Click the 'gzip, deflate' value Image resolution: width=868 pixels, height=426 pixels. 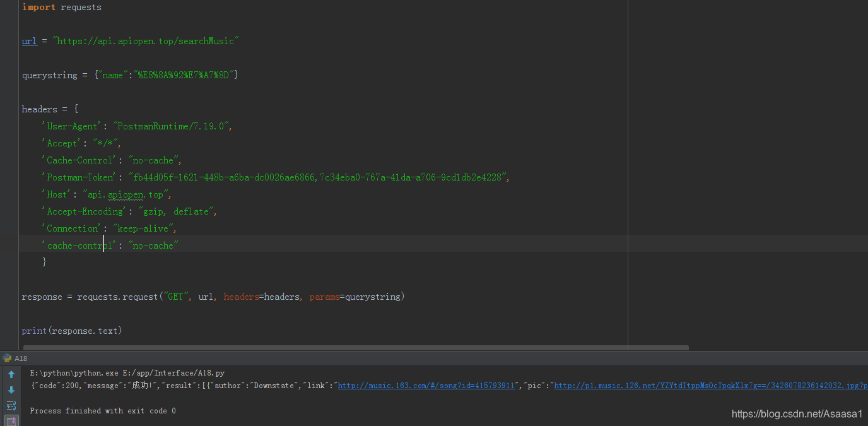tap(177, 211)
